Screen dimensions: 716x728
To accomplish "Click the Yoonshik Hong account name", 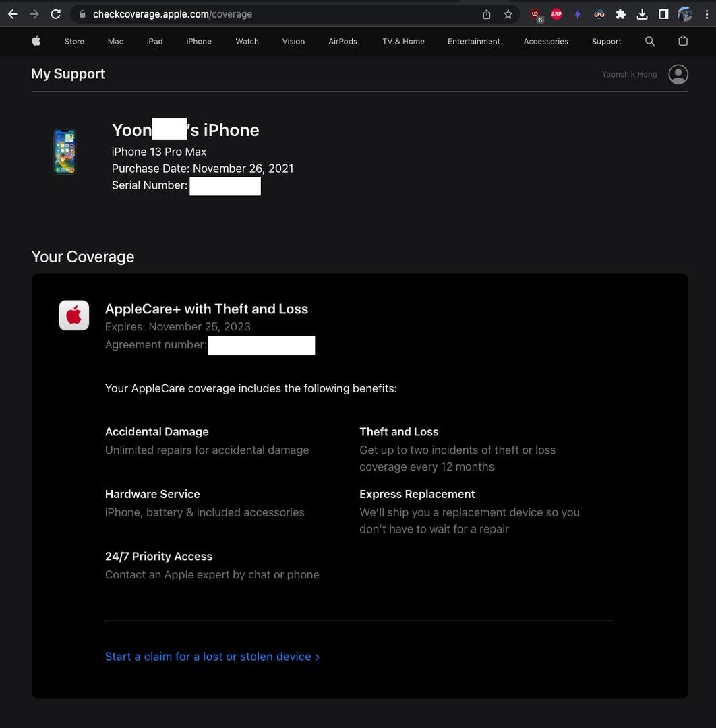I will [x=629, y=74].
